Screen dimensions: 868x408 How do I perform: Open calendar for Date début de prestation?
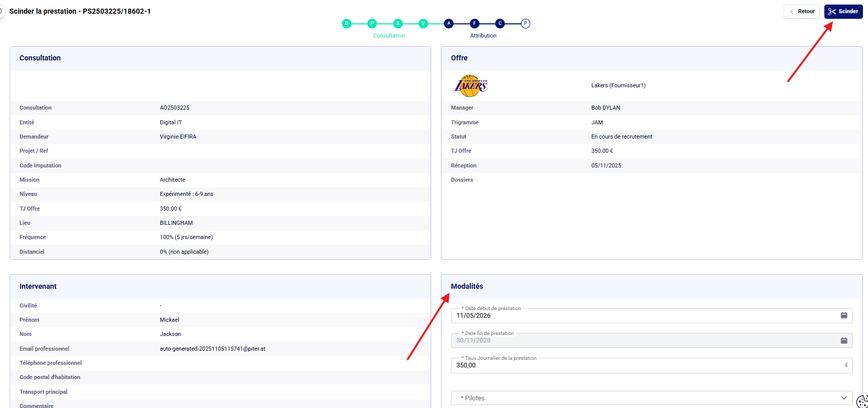[x=844, y=315]
